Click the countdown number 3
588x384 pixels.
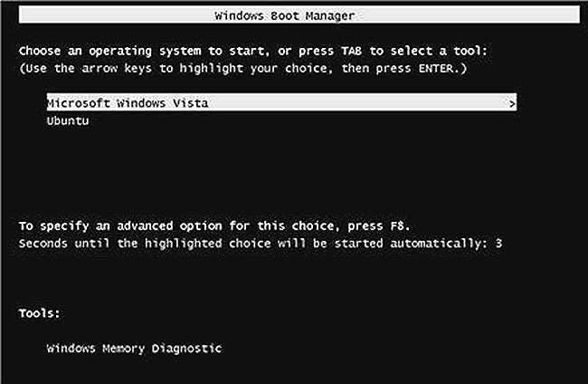[498, 245]
